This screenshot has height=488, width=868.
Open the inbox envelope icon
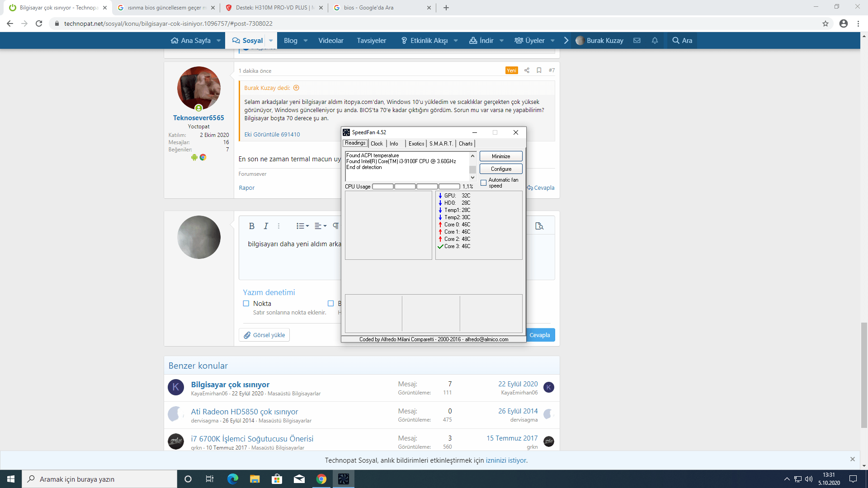tap(637, 41)
